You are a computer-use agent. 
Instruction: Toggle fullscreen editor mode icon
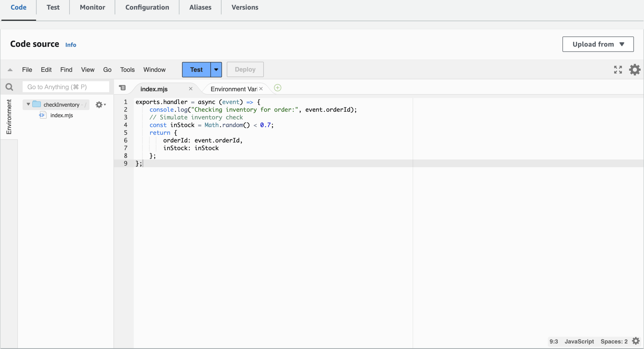coord(618,70)
